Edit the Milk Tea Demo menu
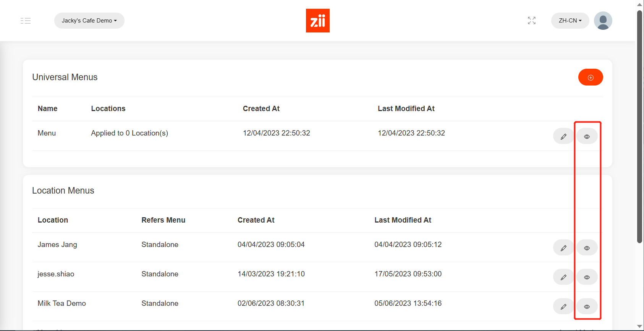 (x=563, y=307)
